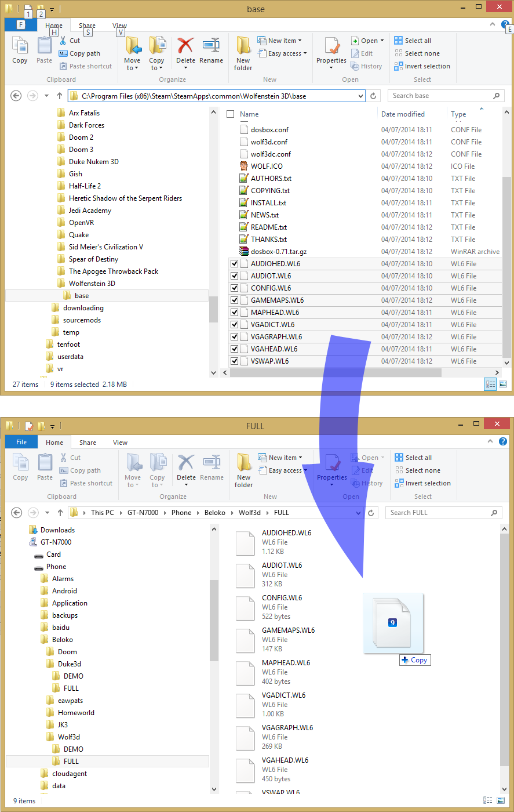The height and width of the screenshot is (812, 514).
Task: Toggle the select-all checkbox beside the Name column
Action: [230, 114]
